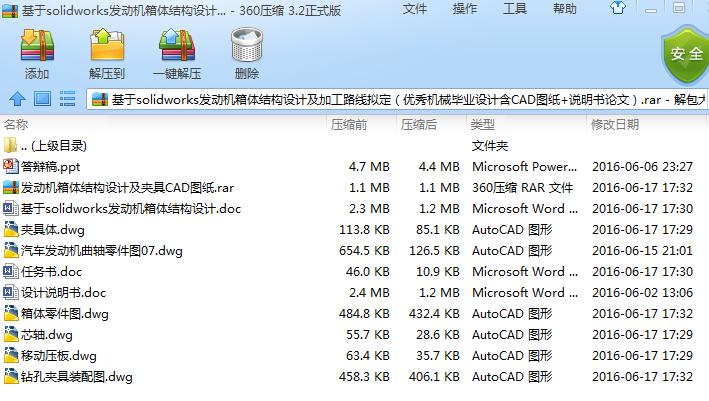Click the 406.1 KB compressed size value
This screenshot has height=401, width=709.
[x=434, y=377]
